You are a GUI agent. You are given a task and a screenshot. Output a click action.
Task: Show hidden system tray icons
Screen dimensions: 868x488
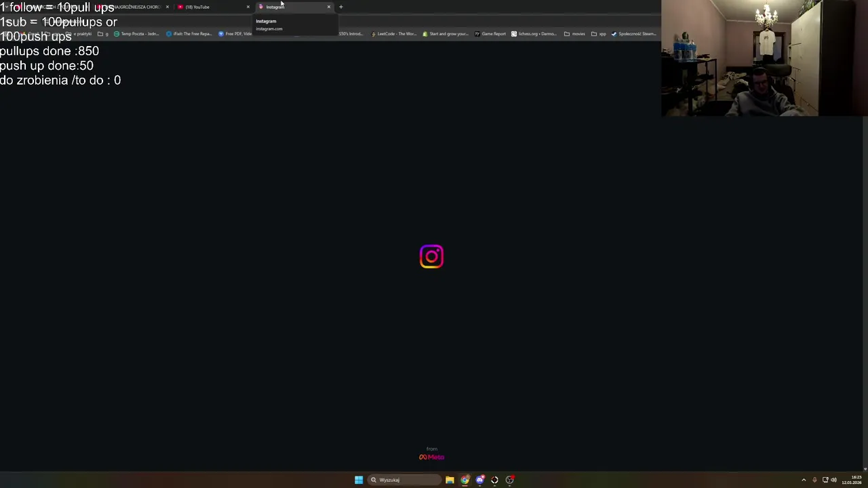[x=804, y=480]
